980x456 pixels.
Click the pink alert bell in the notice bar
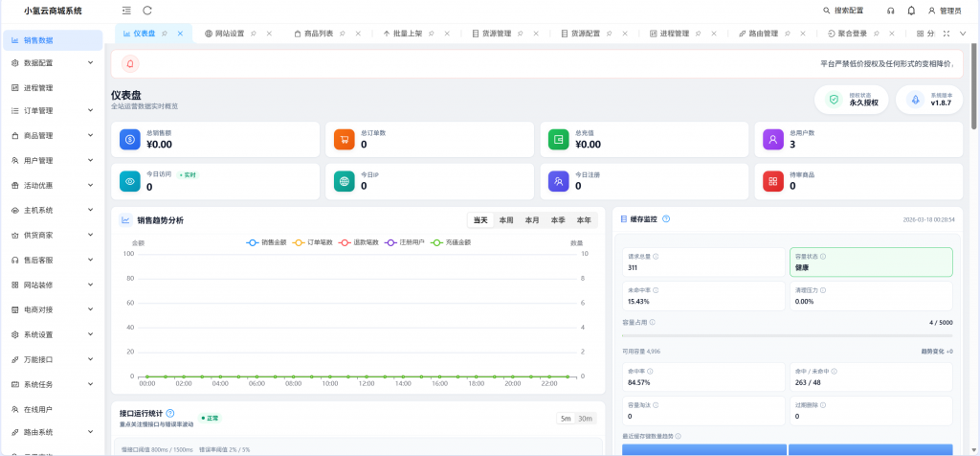pos(130,64)
